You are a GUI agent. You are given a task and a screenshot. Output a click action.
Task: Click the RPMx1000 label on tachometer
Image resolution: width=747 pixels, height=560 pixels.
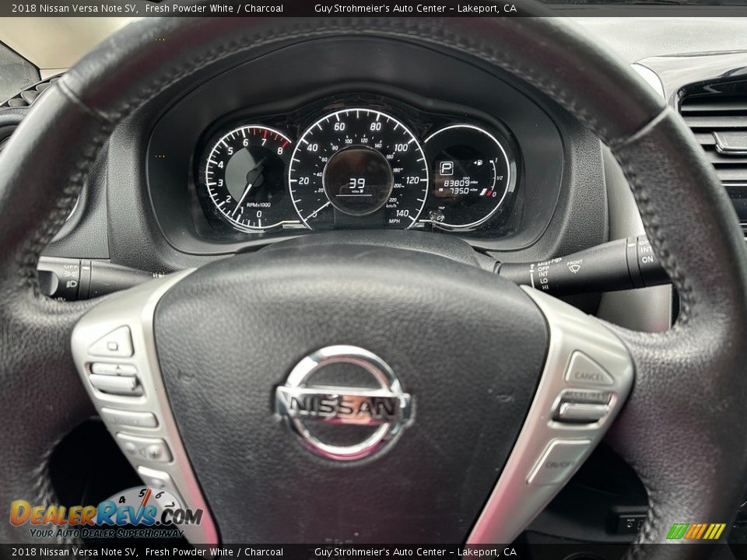coord(258,205)
